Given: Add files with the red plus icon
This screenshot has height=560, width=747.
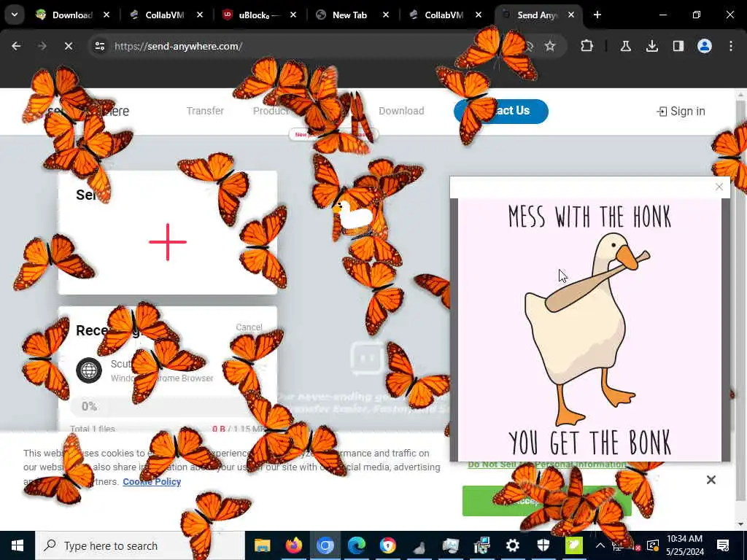Looking at the screenshot, I should (x=168, y=242).
